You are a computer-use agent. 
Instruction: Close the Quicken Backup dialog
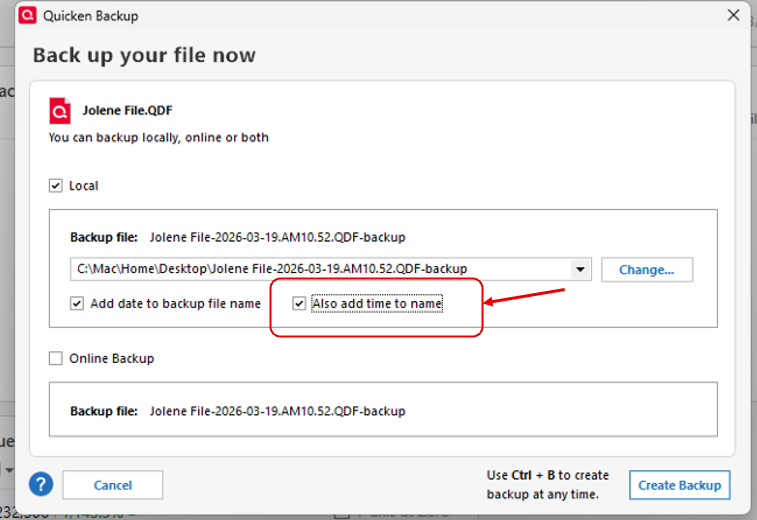[733, 15]
